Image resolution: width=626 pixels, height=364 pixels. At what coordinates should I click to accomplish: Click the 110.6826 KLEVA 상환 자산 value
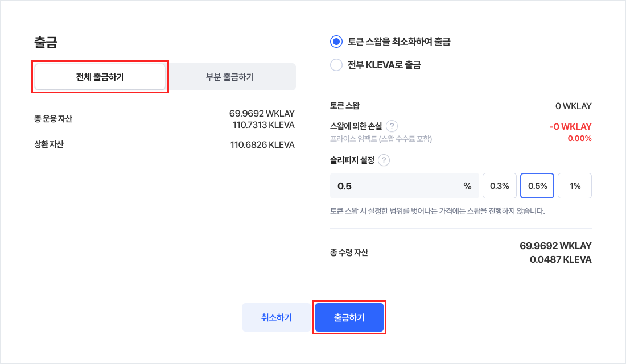coord(262,145)
